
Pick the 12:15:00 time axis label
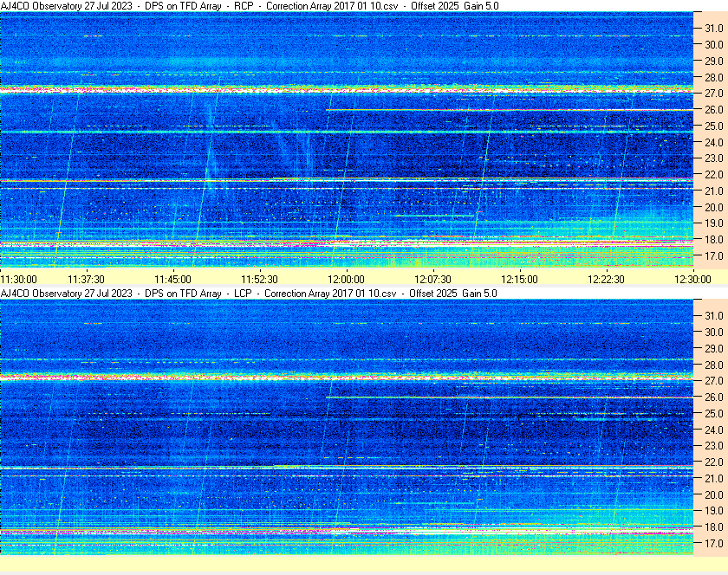(519, 280)
